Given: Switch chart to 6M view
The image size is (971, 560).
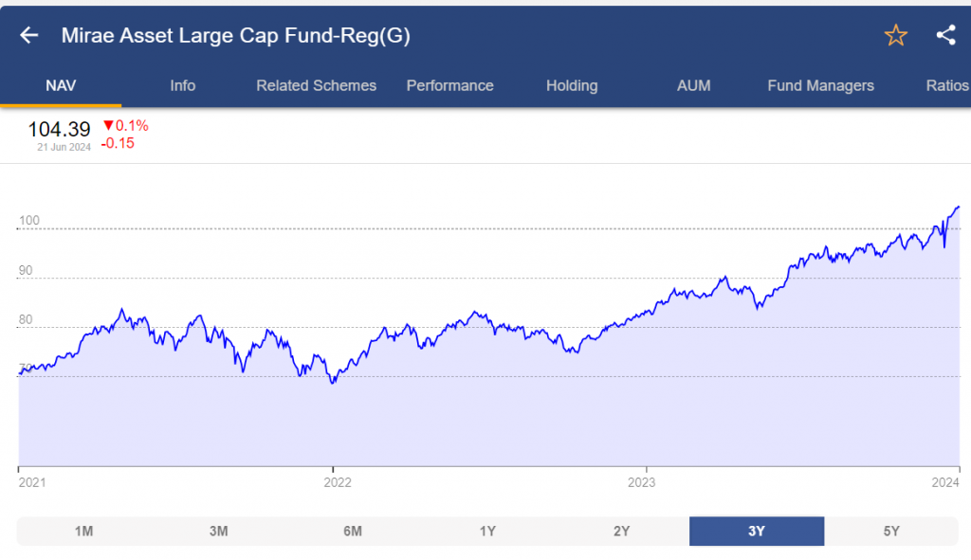Looking at the screenshot, I should (x=353, y=531).
